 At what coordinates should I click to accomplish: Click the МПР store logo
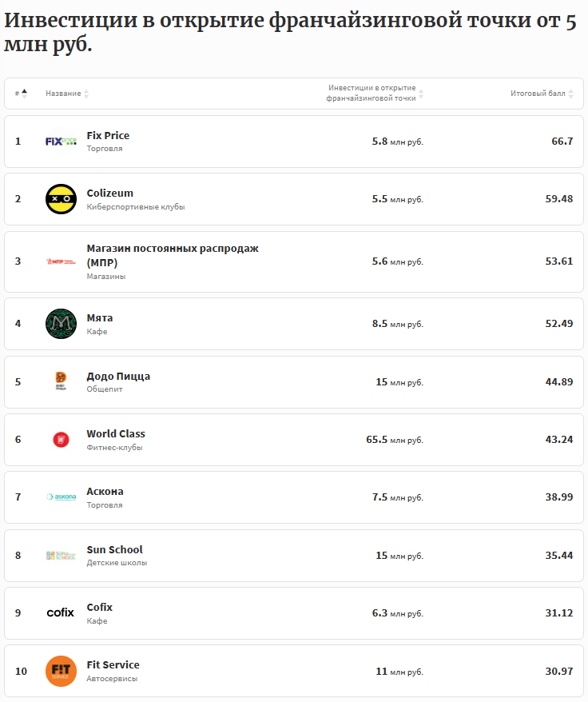(x=61, y=261)
